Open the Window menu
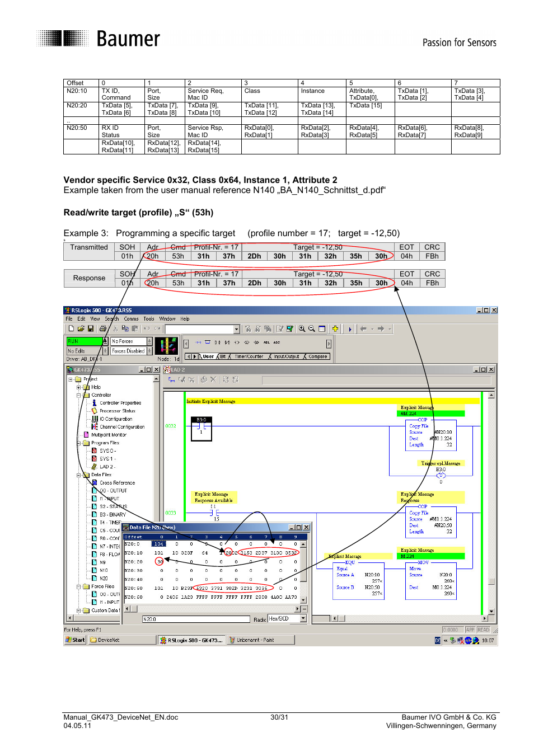Viewport: 534px width, 756px height. tap(167, 319)
